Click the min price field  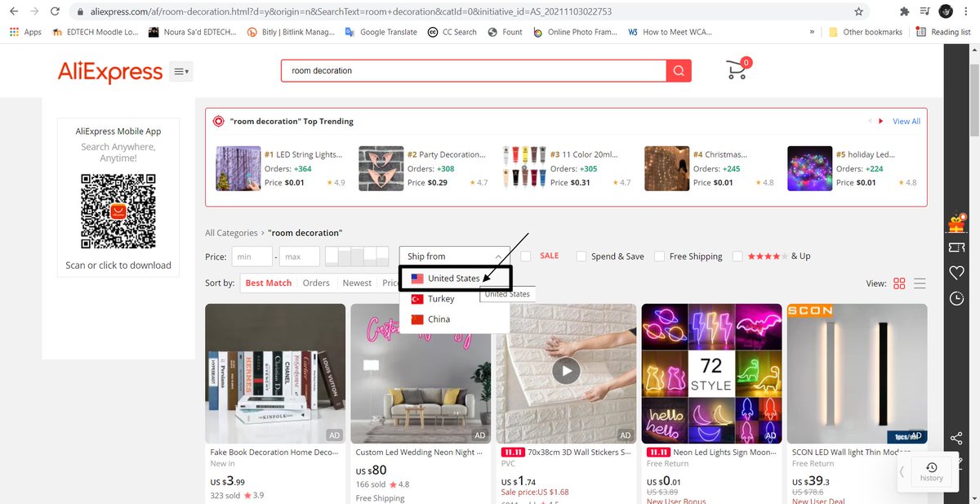[x=252, y=256]
